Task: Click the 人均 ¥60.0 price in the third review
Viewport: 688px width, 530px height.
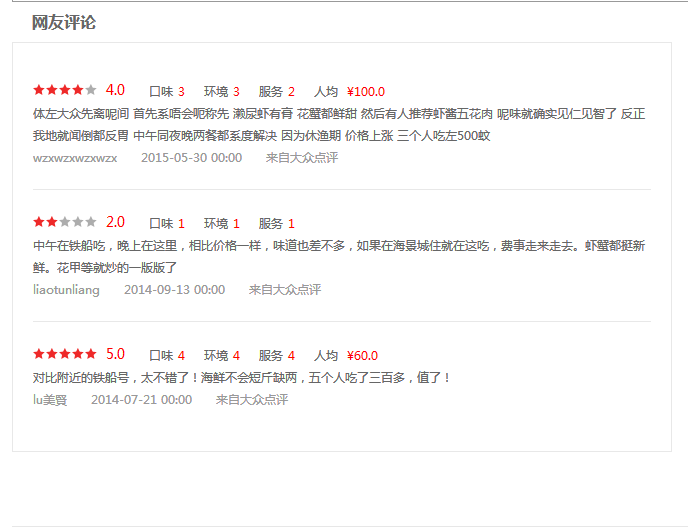Action: click(346, 355)
